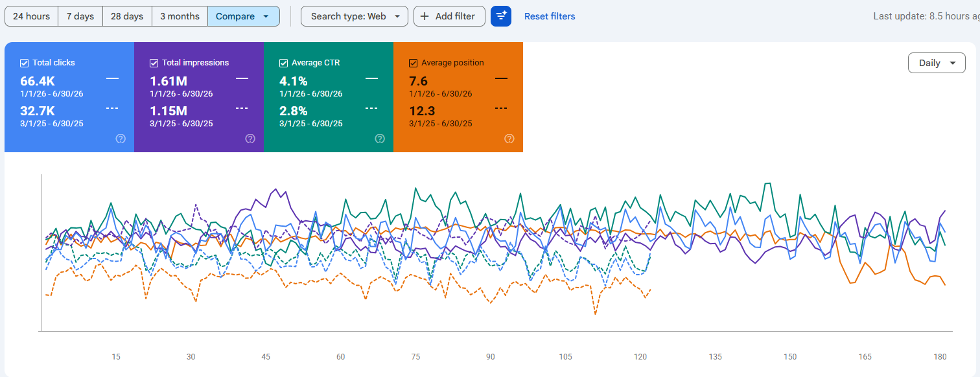980x377 pixels.
Task: Click the 2.8% previous CTR value
Action: [294, 111]
